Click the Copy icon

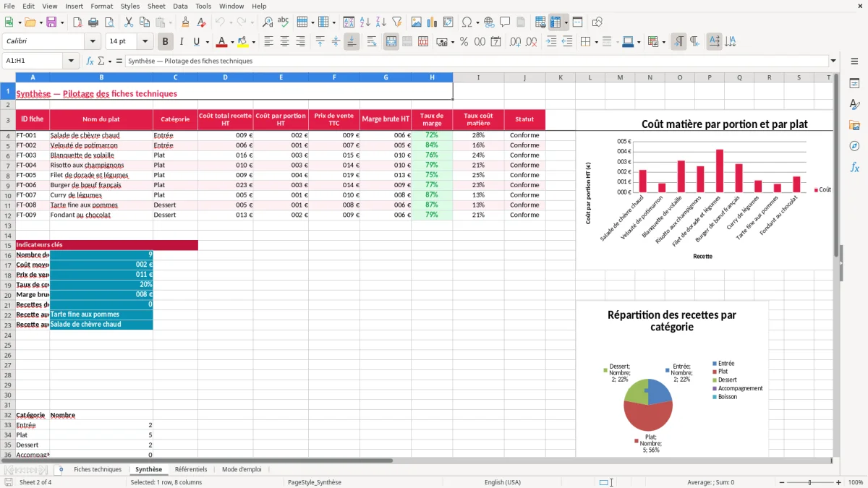[144, 22]
